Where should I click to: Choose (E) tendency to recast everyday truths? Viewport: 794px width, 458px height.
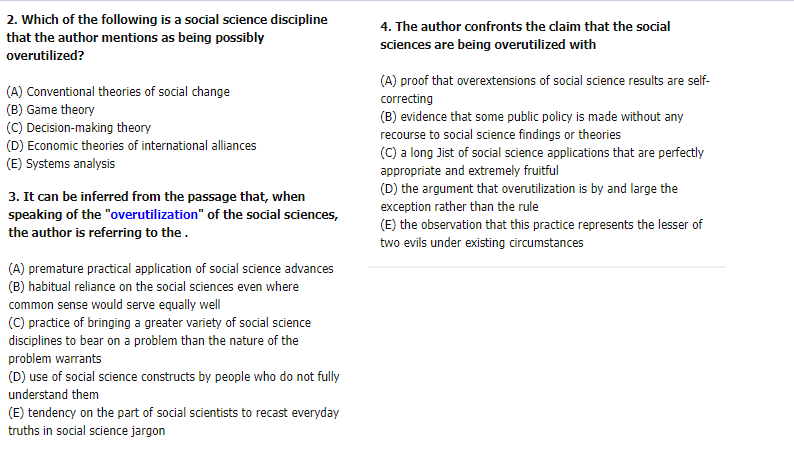click(x=173, y=413)
